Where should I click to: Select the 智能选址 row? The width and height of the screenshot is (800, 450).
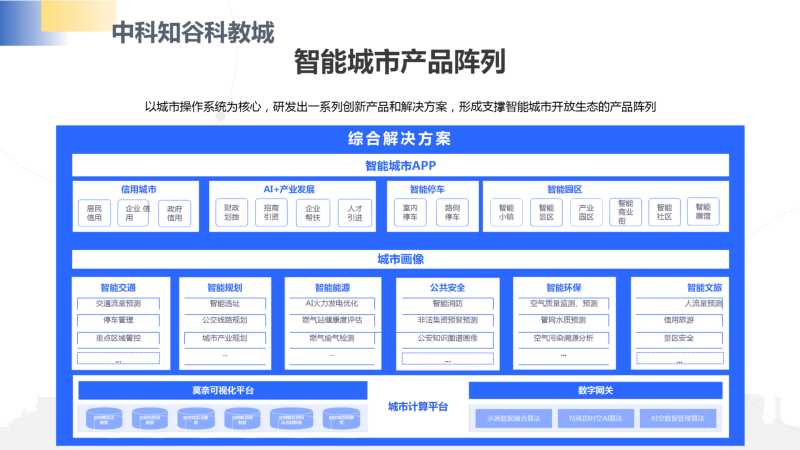(225, 304)
